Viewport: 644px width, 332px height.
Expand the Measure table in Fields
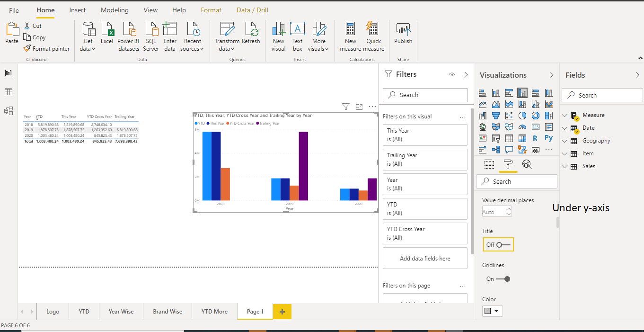pos(565,115)
